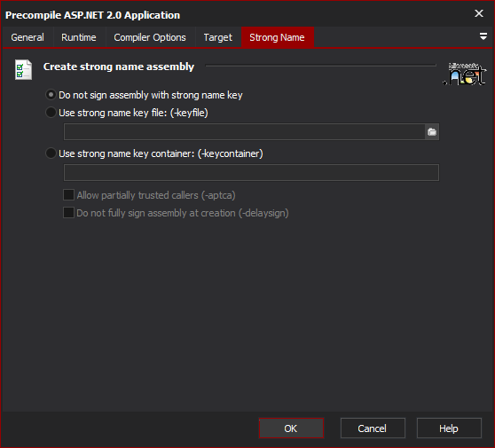The image size is (495, 448).
Task: Open Help for this dialog
Action: 449,428
